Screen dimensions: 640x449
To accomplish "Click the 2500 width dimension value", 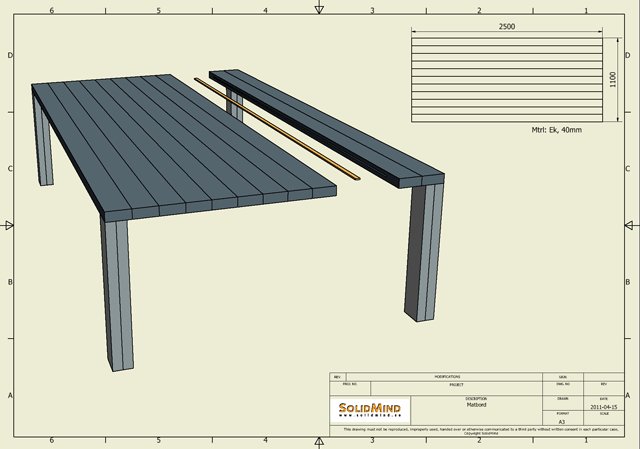I will click(507, 27).
